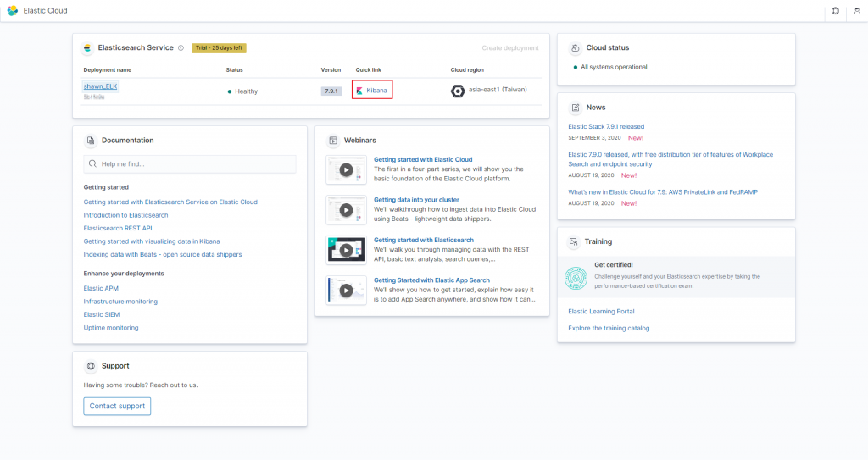Open the shawn_ELK deployment
This screenshot has width=868, height=460.
(100, 86)
